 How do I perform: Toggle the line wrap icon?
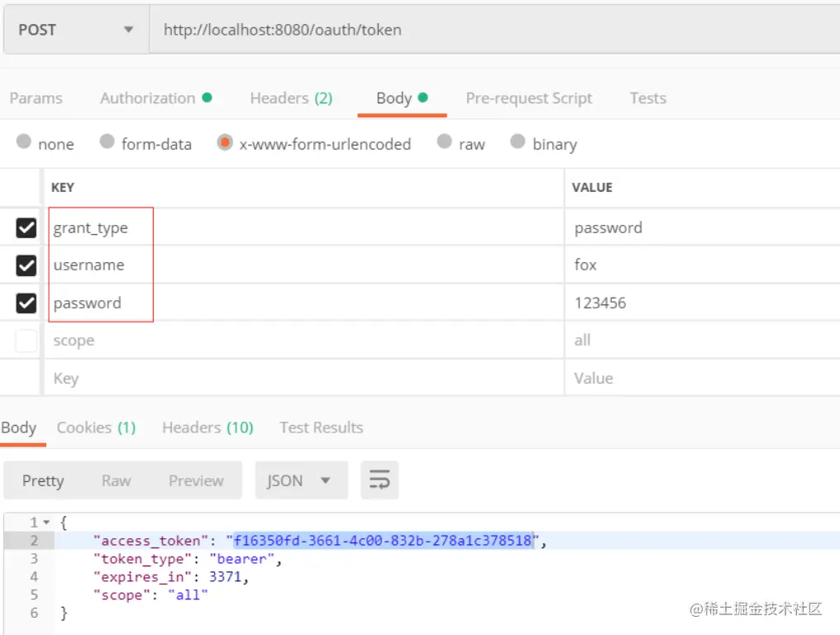point(379,480)
